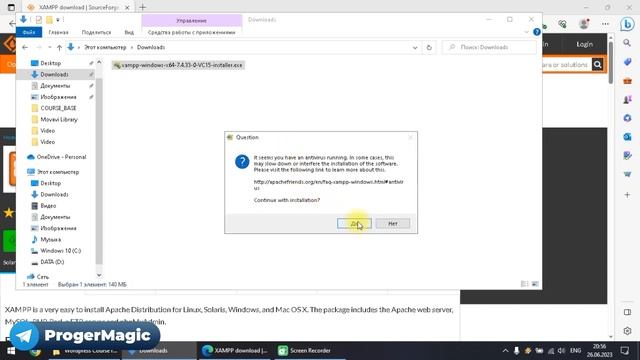Open Edge sidebar Microsoft 365 icon
This screenshot has width=640, height=360.
627,118
